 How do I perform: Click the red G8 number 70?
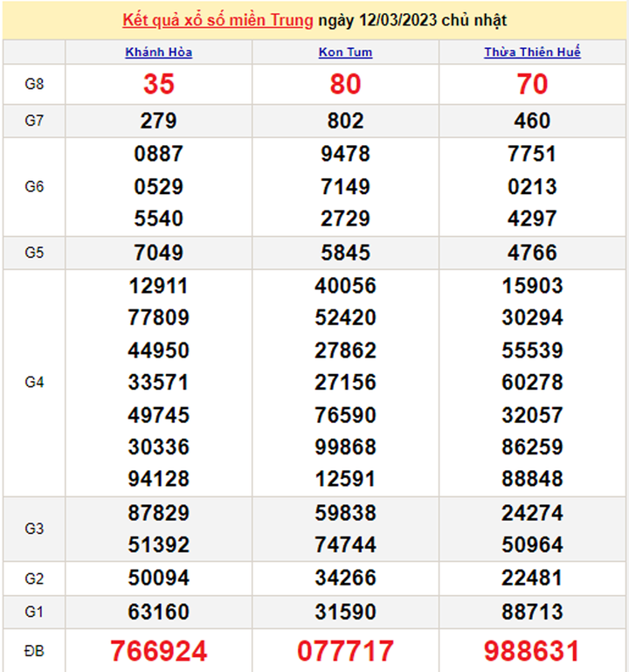pos(532,84)
